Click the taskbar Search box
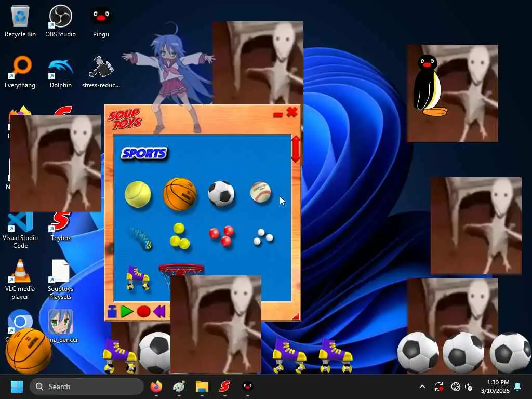The image size is (532, 399). tap(87, 387)
